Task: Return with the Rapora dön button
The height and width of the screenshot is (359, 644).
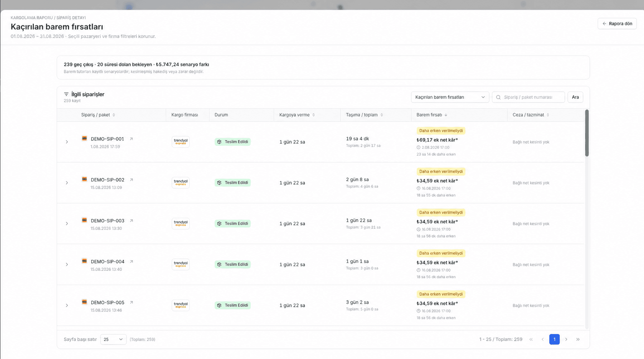Action: [617, 24]
